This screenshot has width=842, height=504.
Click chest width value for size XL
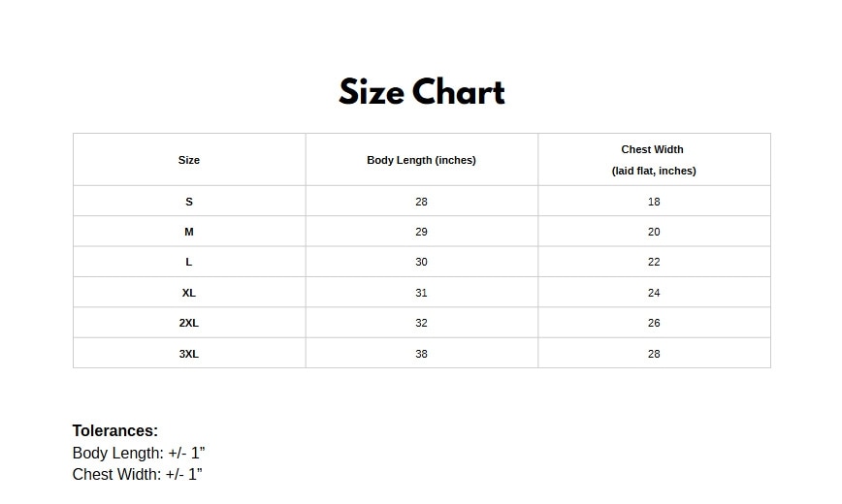654,293
